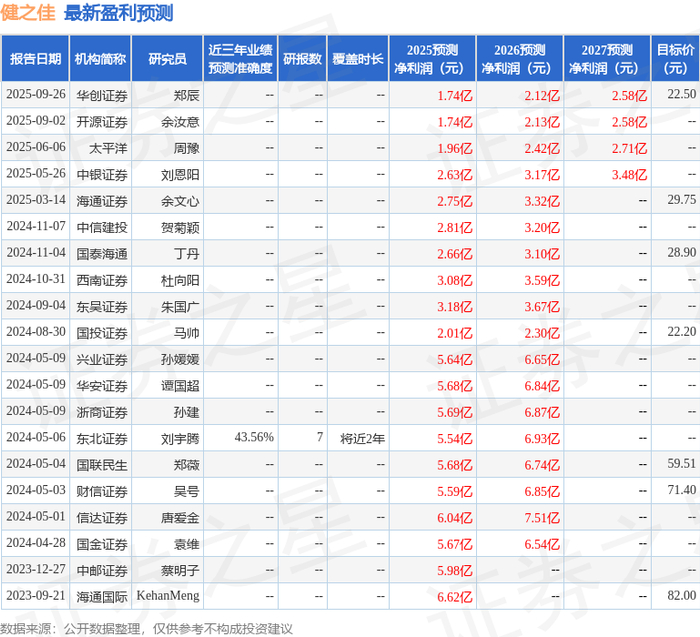This screenshot has height=637, width=700.
Task: Select 东吴证券 institution cell
Action: (x=102, y=306)
